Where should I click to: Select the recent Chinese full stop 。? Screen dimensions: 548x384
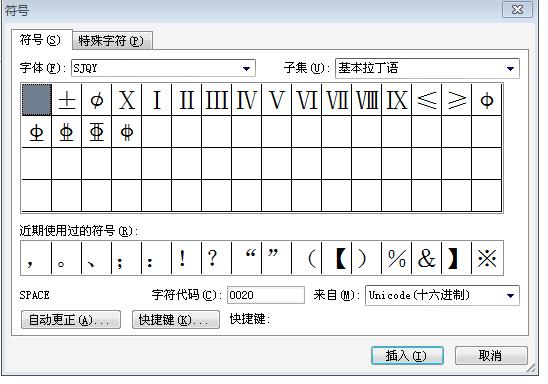coord(66,258)
